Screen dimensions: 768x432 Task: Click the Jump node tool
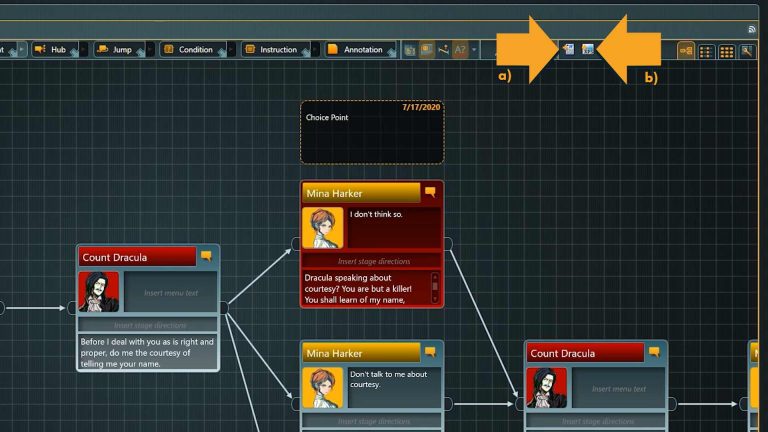(119, 49)
